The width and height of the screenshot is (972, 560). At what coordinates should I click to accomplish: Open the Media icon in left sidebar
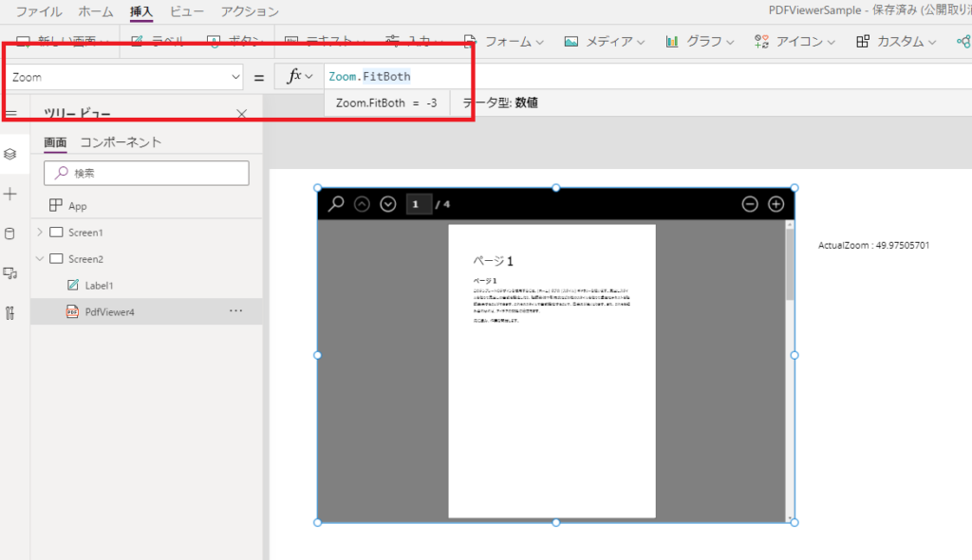coord(9,273)
